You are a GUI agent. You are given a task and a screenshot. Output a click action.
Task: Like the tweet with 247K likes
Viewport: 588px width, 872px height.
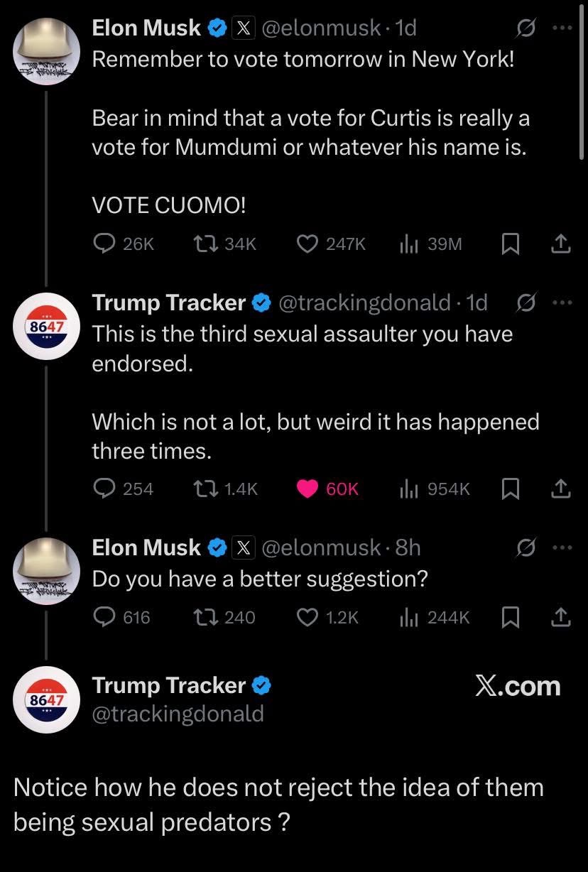tap(307, 244)
